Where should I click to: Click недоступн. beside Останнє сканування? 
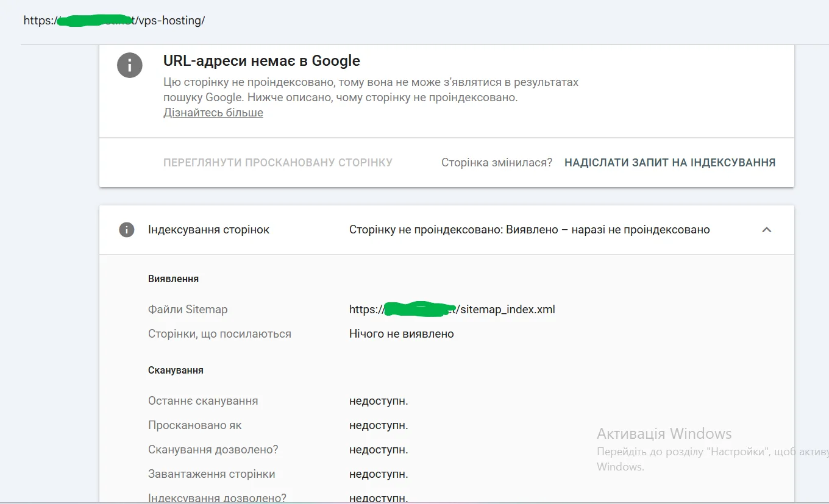pos(378,400)
